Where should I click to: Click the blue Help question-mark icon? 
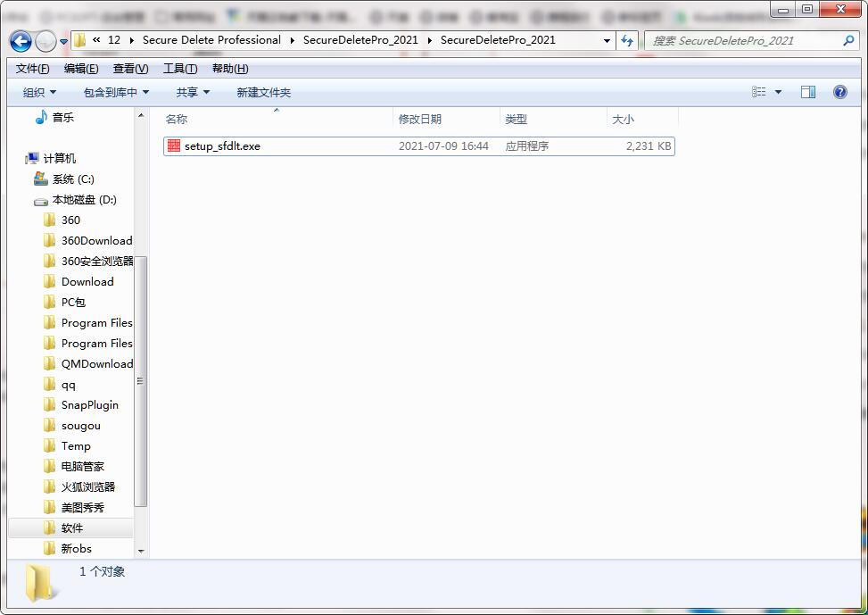point(839,91)
